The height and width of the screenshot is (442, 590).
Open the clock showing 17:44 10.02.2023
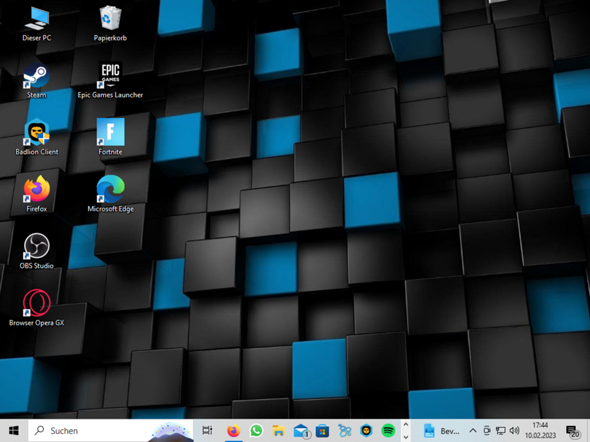click(x=540, y=430)
